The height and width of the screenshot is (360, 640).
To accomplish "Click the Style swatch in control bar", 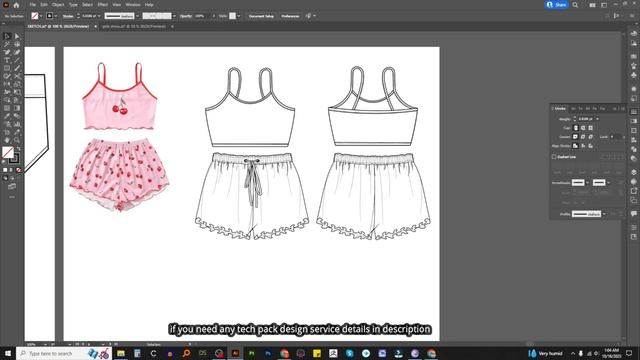I will tap(232, 16).
